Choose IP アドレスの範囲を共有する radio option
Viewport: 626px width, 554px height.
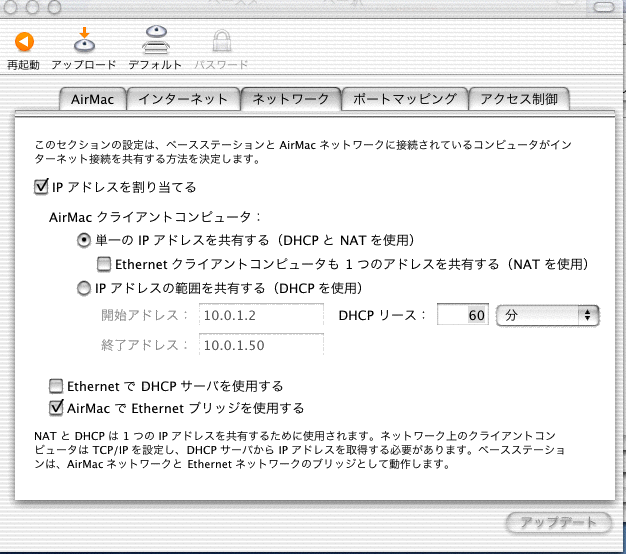tap(83, 288)
